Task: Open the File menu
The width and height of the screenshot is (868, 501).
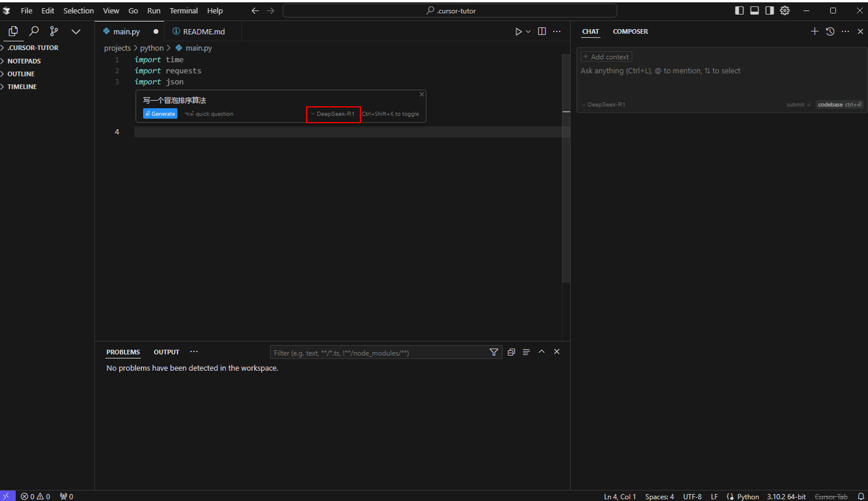Action: [x=26, y=11]
